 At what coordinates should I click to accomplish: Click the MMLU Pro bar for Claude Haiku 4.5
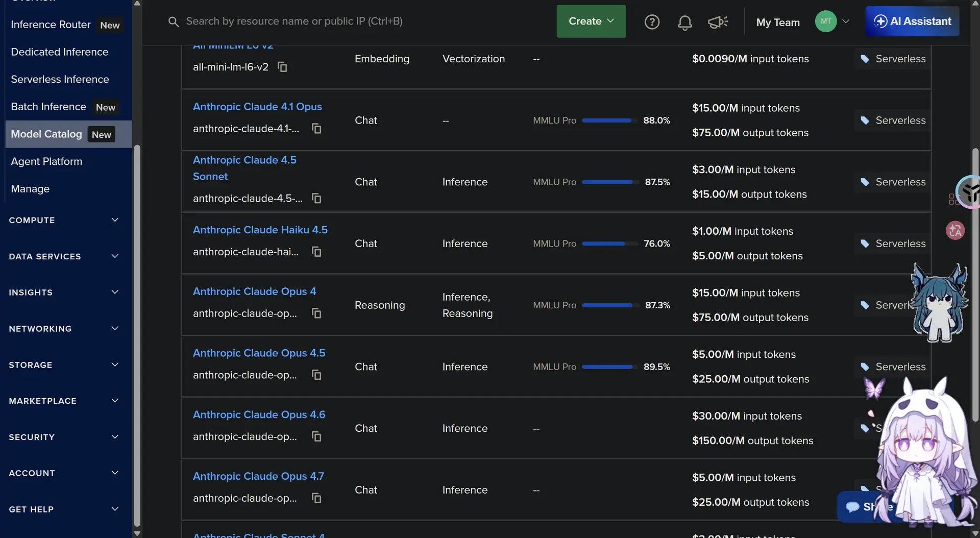[x=609, y=244]
